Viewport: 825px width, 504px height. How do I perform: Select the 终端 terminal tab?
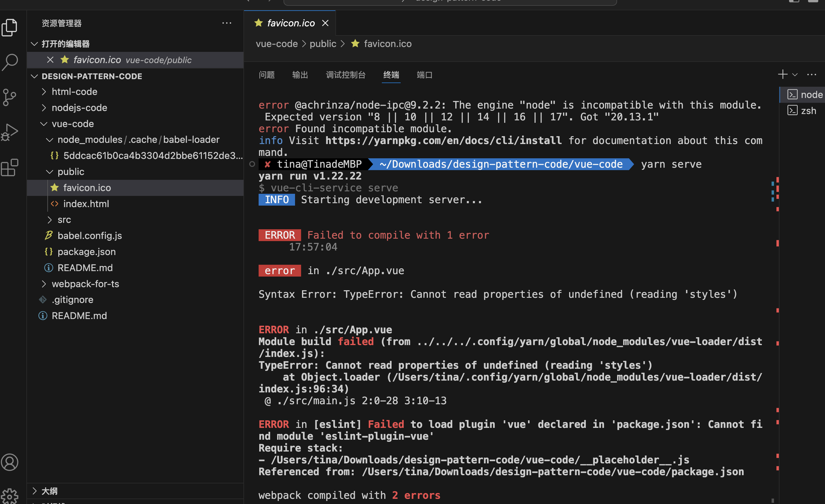click(x=391, y=75)
